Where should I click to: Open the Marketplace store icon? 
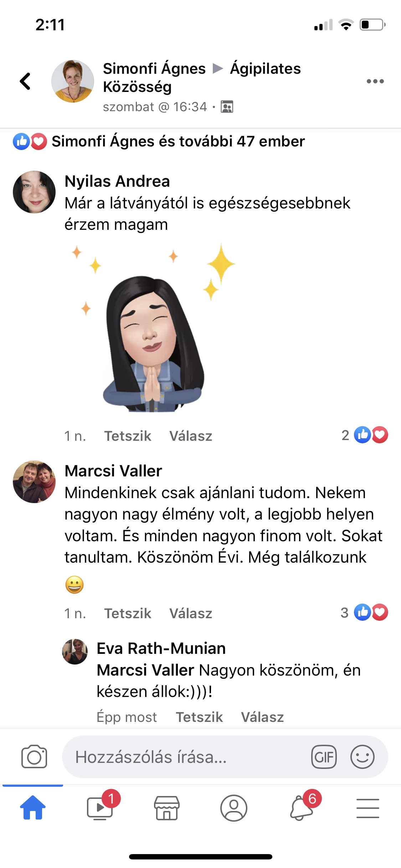166,808
